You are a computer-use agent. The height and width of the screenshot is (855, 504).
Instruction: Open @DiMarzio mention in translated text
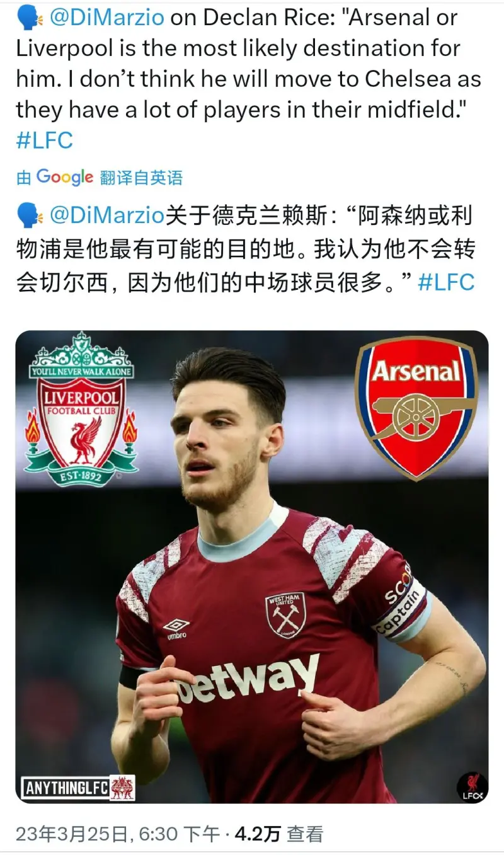pyautogui.click(x=107, y=215)
